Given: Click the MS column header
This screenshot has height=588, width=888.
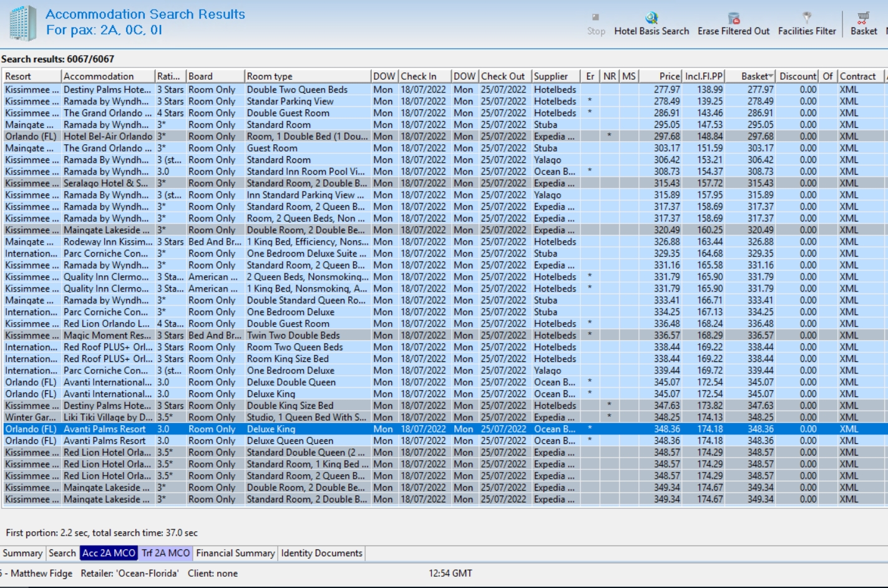Looking at the screenshot, I should click(x=629, y=76).
